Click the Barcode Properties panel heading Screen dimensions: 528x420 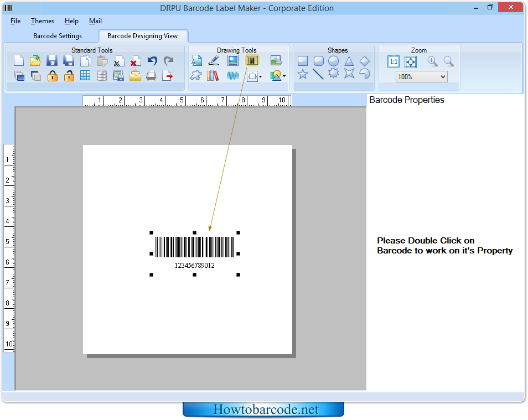407,100
